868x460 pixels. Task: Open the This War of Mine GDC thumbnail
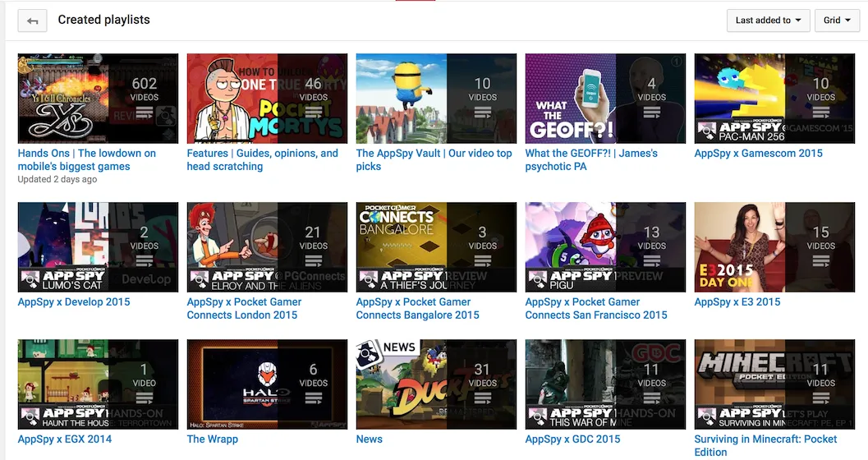(x=605, y=384)
